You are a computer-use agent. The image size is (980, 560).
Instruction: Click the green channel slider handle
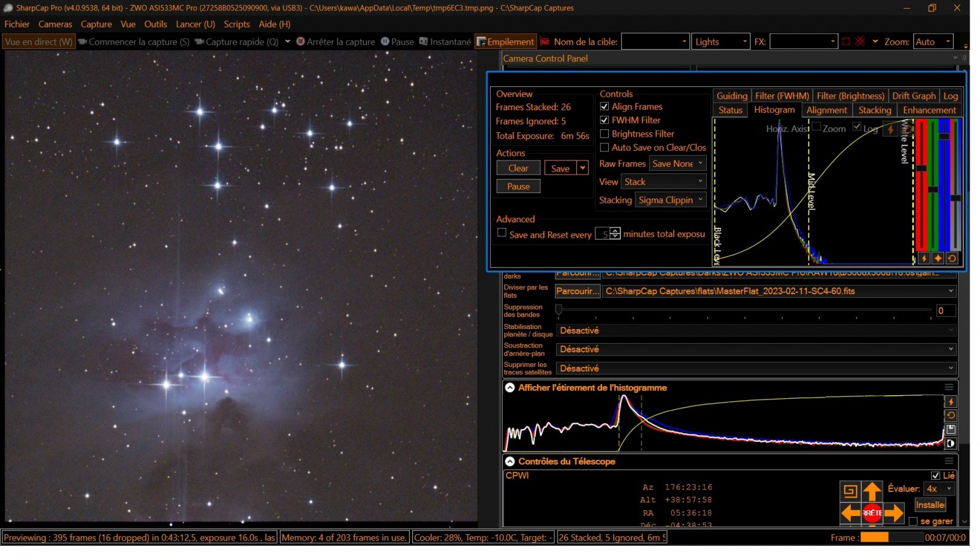[932, 189]
